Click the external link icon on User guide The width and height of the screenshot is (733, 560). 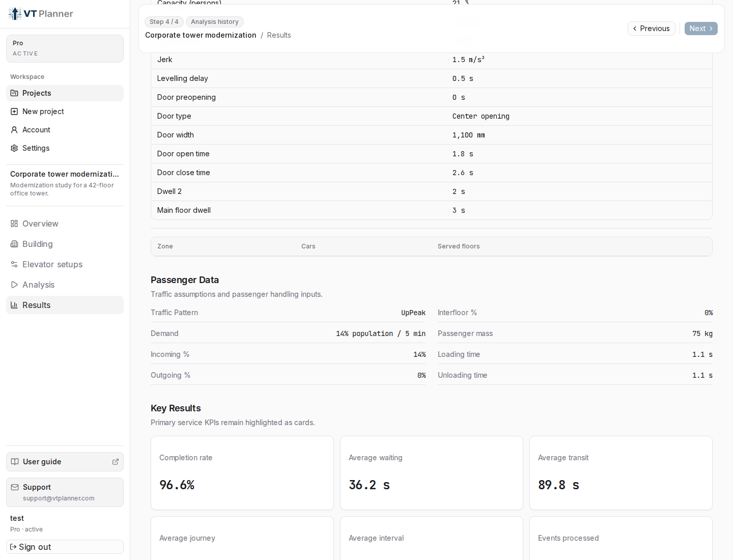(116, 462)
